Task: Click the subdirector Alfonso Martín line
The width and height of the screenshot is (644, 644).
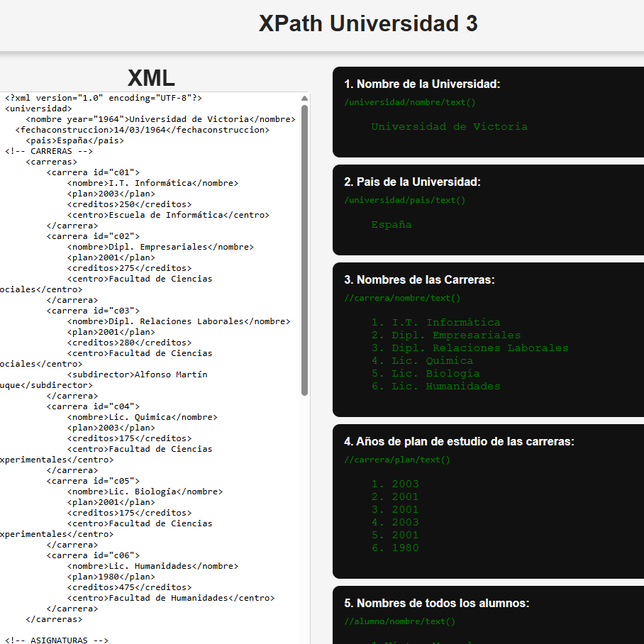Action: tap(137, 374)
